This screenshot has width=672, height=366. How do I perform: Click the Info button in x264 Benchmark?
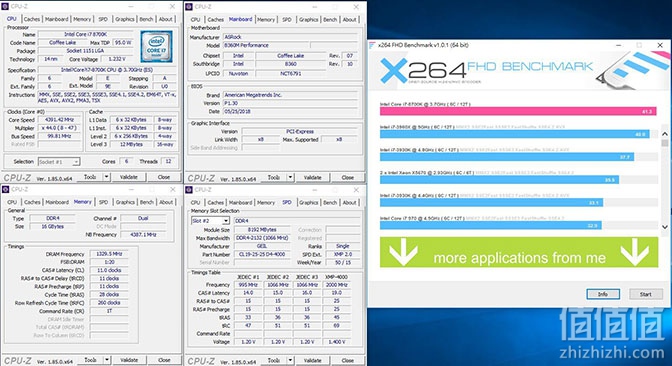pyautogui.click(x=603, y=294)
